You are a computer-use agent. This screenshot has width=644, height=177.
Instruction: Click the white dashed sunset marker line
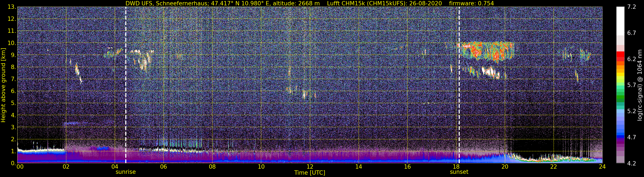[459, 85]
